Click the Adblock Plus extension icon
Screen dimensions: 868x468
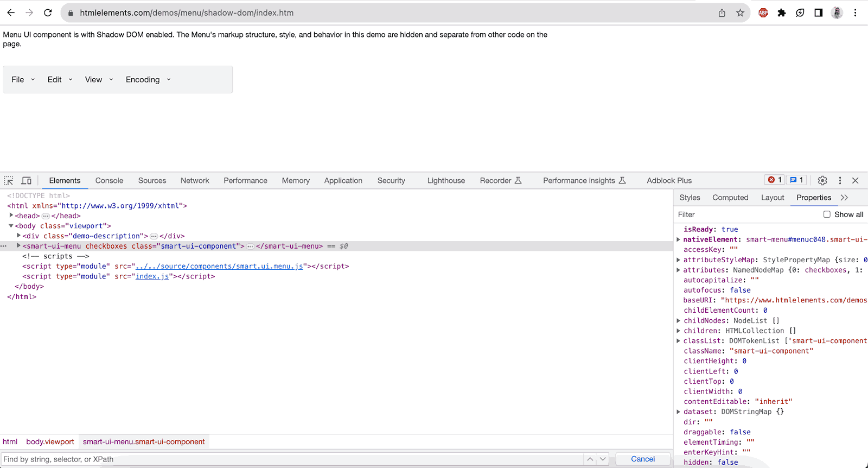(x=763, y=13)
